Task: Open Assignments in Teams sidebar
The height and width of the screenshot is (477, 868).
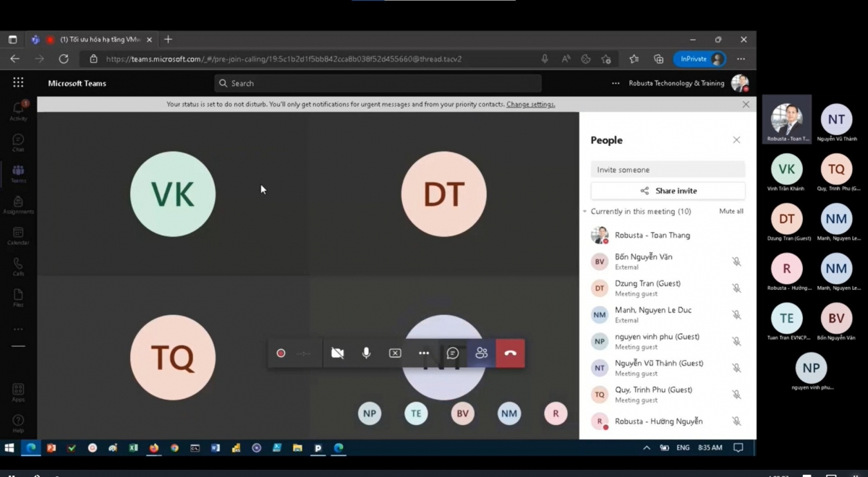Action: click(18, 205)
